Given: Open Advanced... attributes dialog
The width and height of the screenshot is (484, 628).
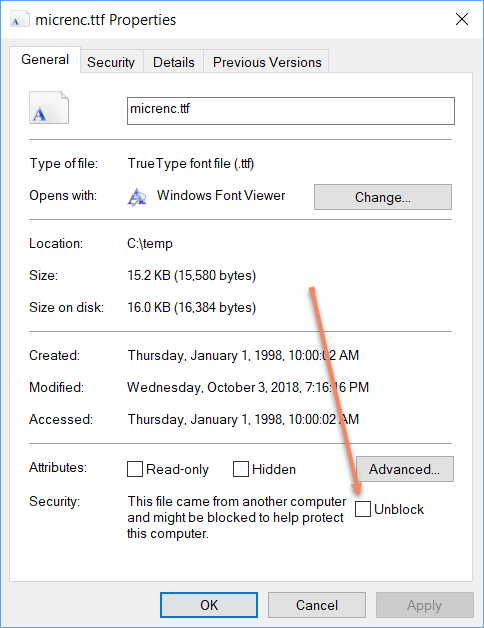Looking at the screenshot, I should pyautogui.click(x=405, y=469).
